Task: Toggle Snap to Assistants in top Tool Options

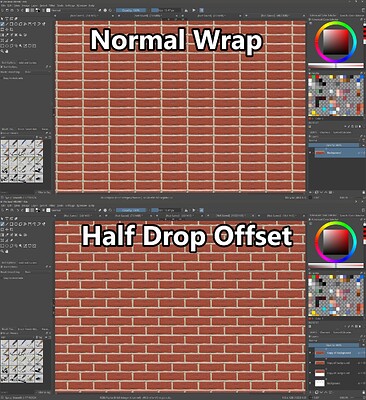Action: point(13,78)
